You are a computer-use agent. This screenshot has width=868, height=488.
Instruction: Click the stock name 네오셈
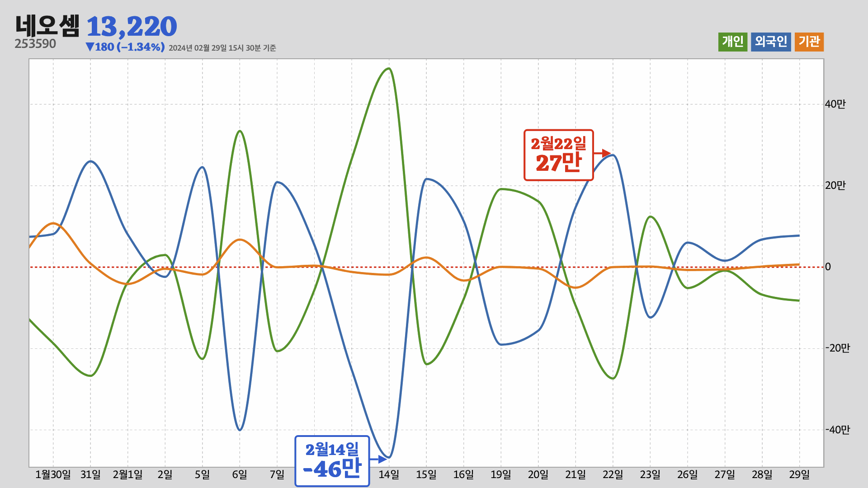point(47,26)
